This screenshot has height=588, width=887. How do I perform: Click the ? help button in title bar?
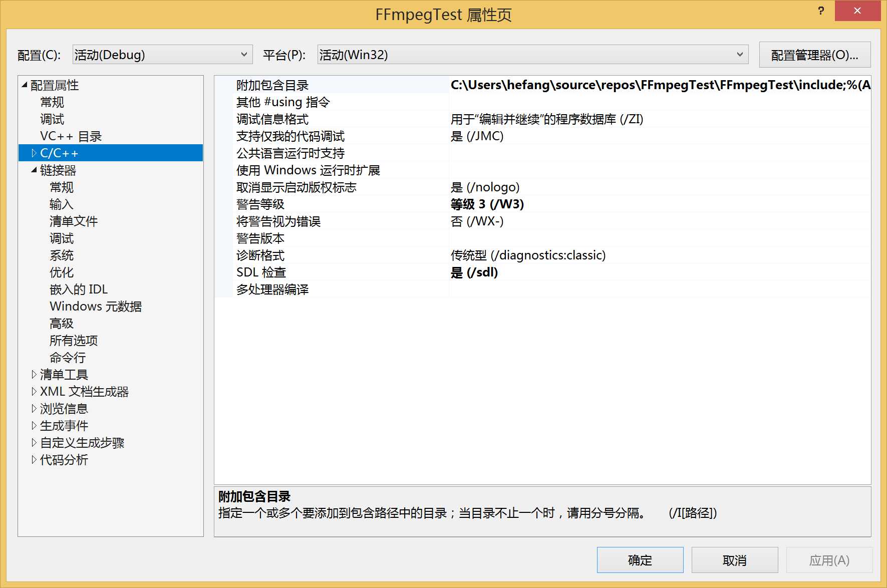[x=821, y=11]
